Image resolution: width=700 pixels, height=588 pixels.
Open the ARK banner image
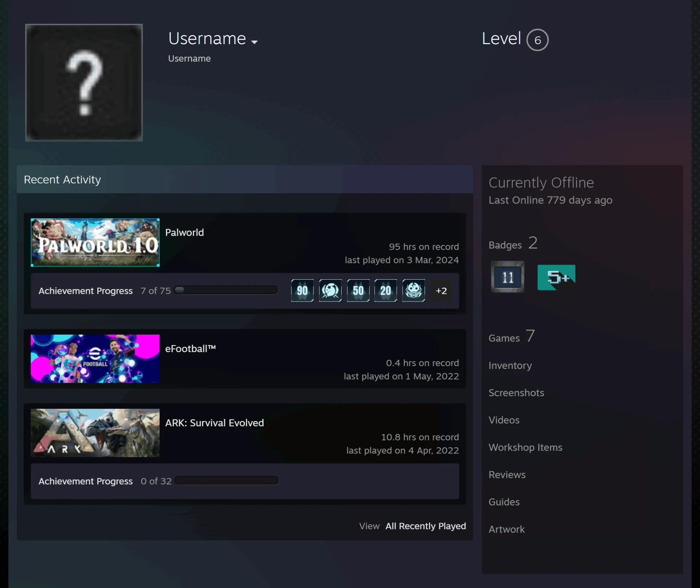[95, 433]
